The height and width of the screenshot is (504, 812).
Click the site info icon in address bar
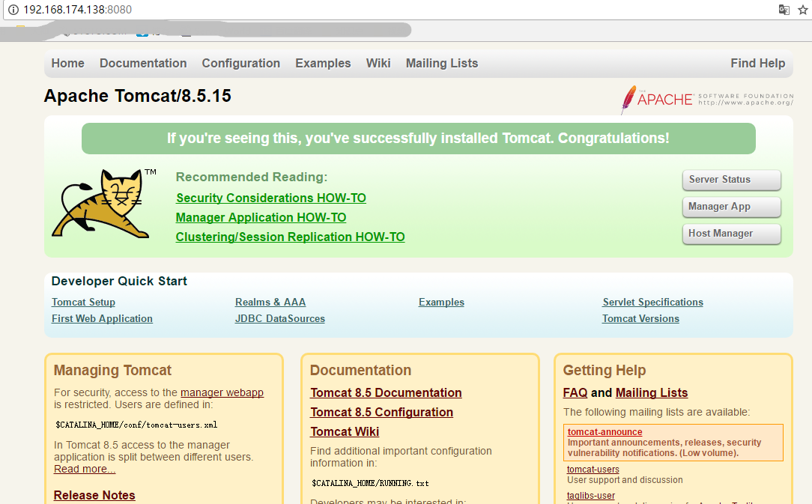pyautogui.click(x=13, y=9)
